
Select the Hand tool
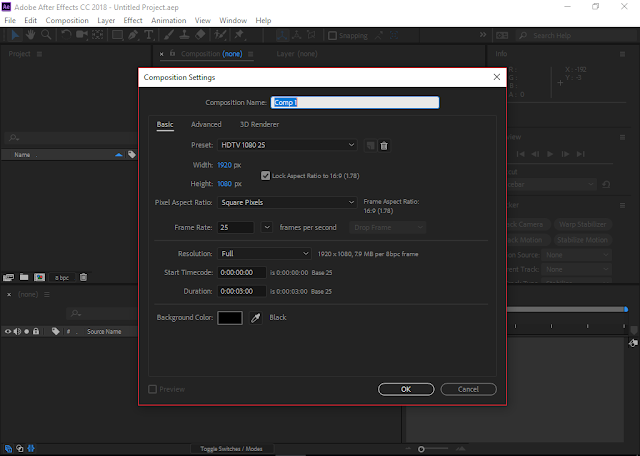[x=31, y=35]
